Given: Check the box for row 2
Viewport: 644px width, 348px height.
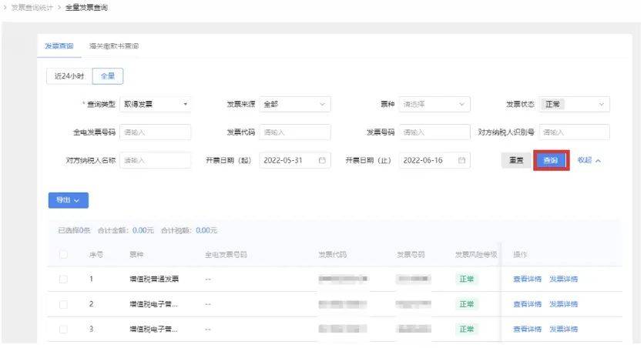Looking at the screenshot, I should 63,304.
